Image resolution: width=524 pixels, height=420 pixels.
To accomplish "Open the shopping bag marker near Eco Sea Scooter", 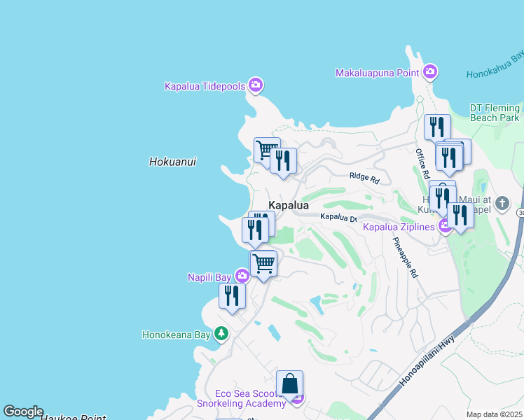I will click(290, 384).
